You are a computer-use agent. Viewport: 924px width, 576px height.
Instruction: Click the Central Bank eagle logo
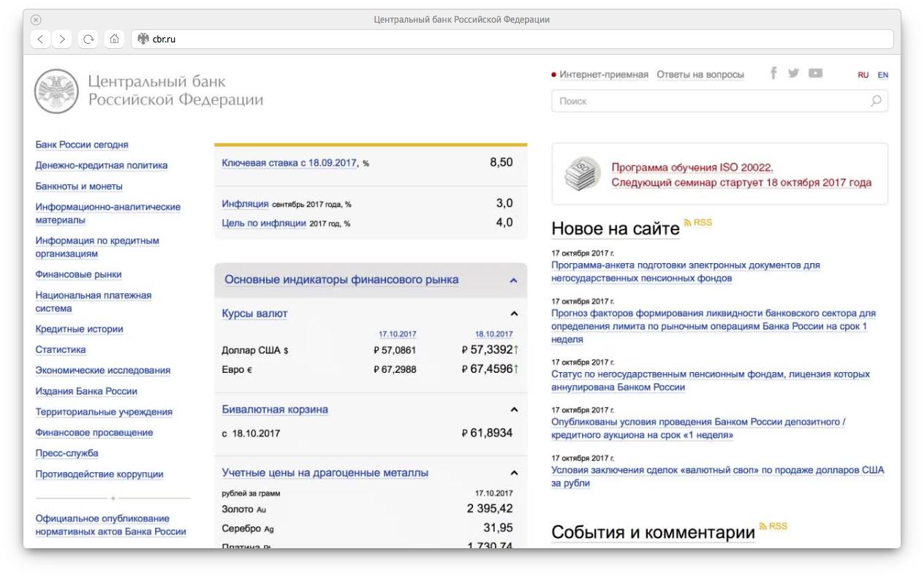click(56, 91)
